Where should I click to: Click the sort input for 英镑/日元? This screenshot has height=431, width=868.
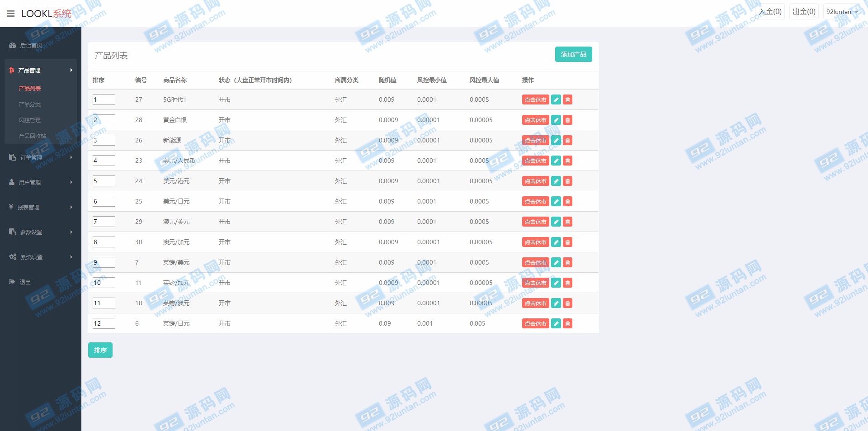[x=104, y=323]
